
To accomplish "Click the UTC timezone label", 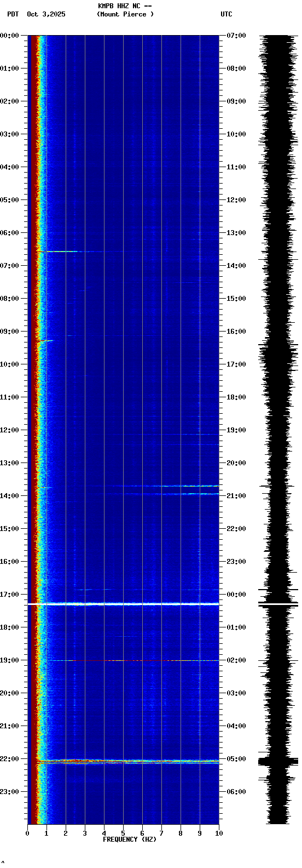I will [x=226, y=14].
